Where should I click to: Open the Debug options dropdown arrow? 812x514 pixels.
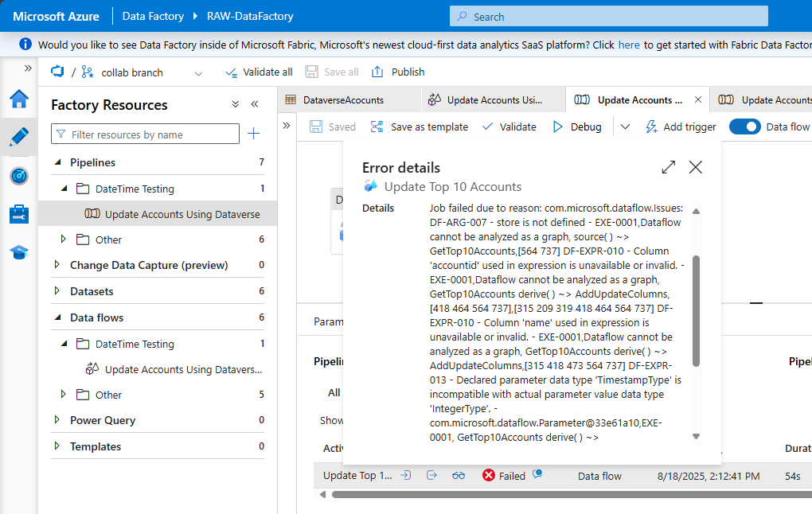coord(625,127)
